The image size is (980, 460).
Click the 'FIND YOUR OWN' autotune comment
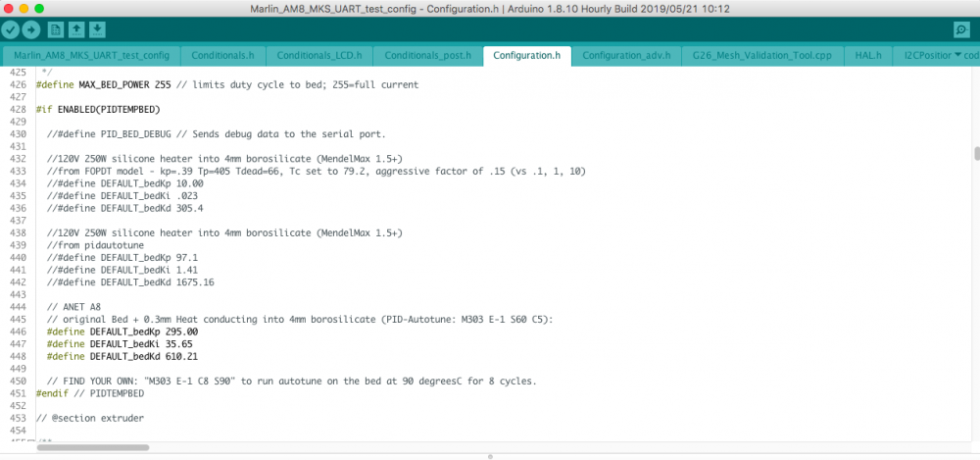coord(291,382)
